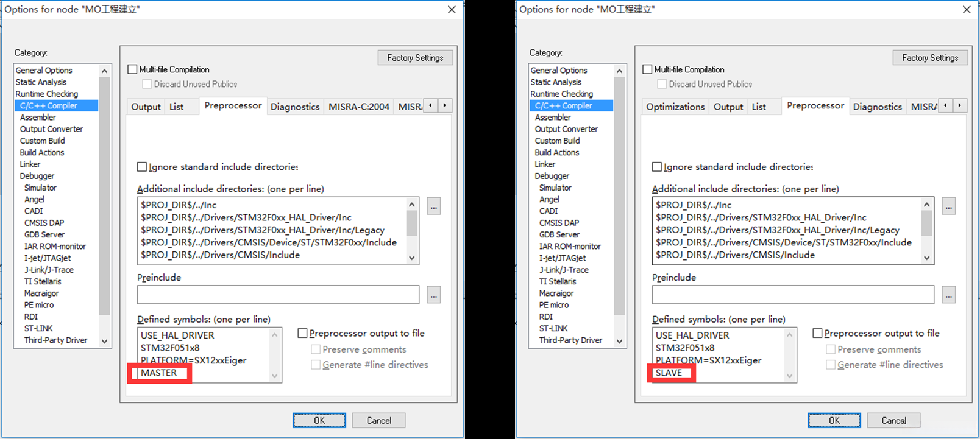Open MISRA-C:2004 tab in left dialog
This screenshot has width=980, height=439.
point(359,107)
